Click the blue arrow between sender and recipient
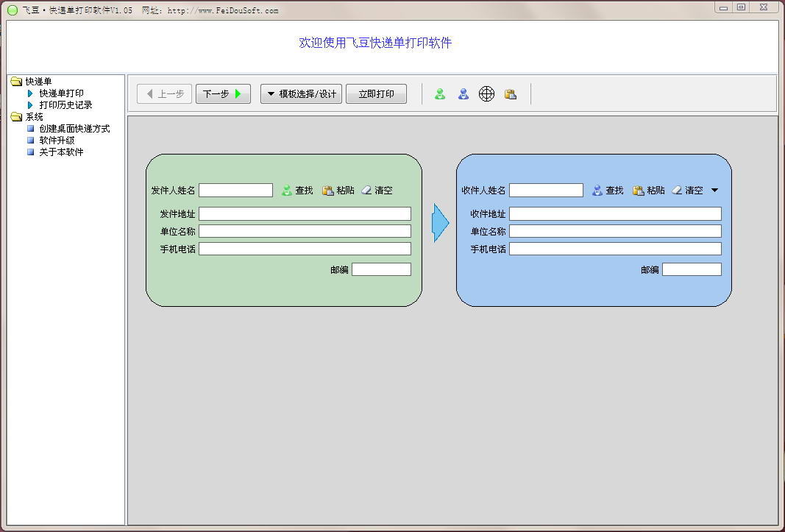This screenshot has width=785, height=532. click(441, 223)
